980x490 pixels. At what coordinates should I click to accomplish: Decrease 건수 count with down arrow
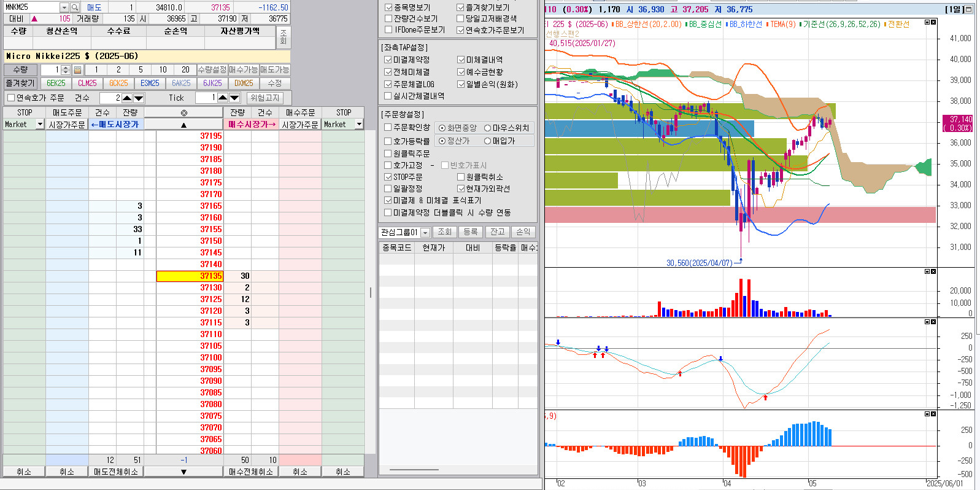(x=139, y=98)
